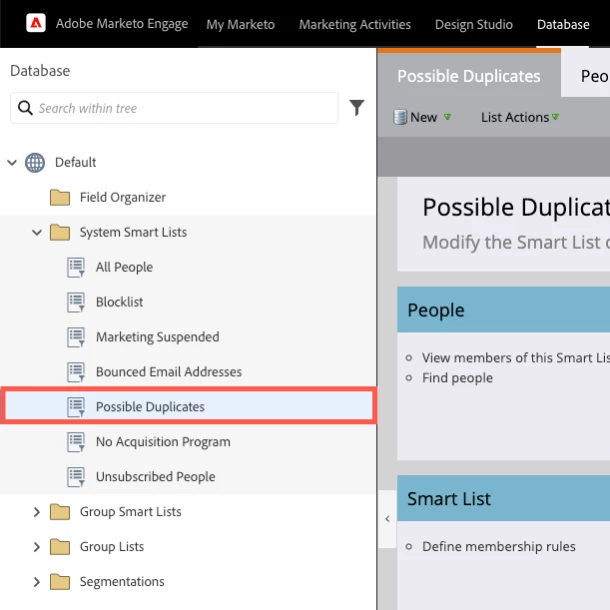
Task: Open the List Actions dropdown
Action: pos(520,117)
